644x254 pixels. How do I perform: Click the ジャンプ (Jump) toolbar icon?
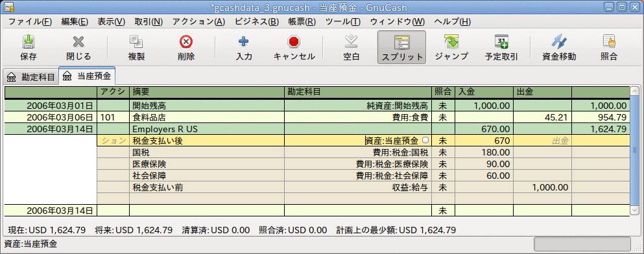point(451,41)
